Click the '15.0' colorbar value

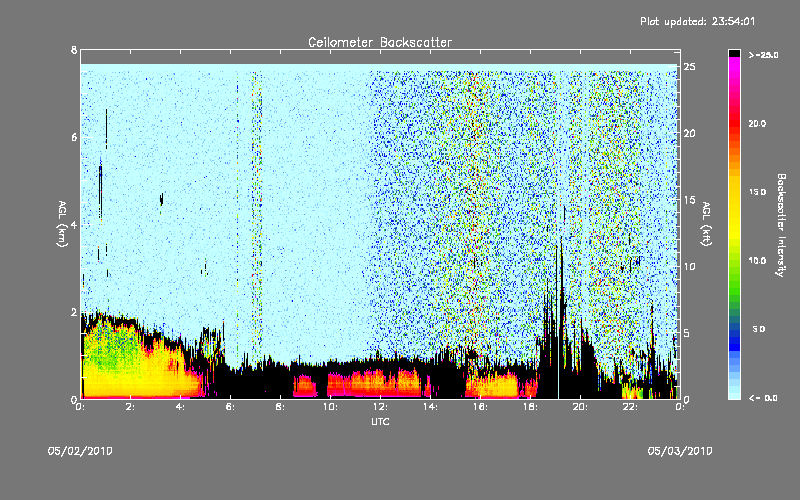click(758, 192)
